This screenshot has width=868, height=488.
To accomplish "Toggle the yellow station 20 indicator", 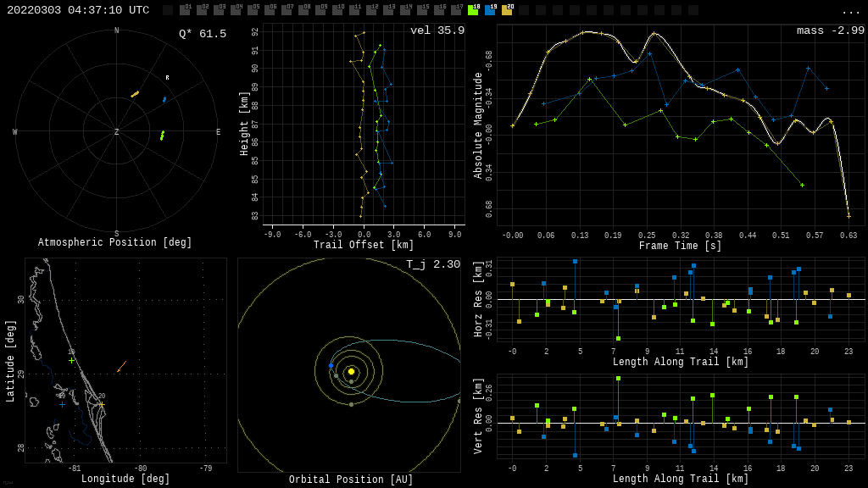I will click(x=507, y=10).
